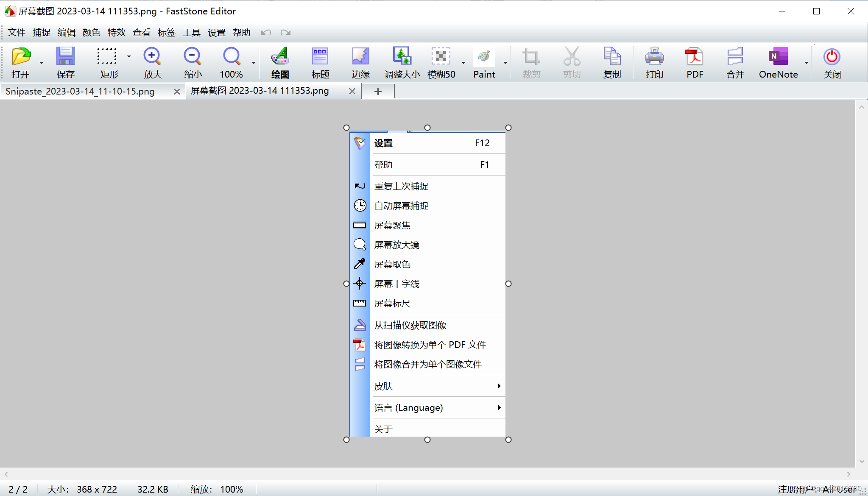Image resolution: width=868 pixels, height=496 pixels.
Task: Apply the Blur 50 (模糊50) effect
Action: coord(441,57)
